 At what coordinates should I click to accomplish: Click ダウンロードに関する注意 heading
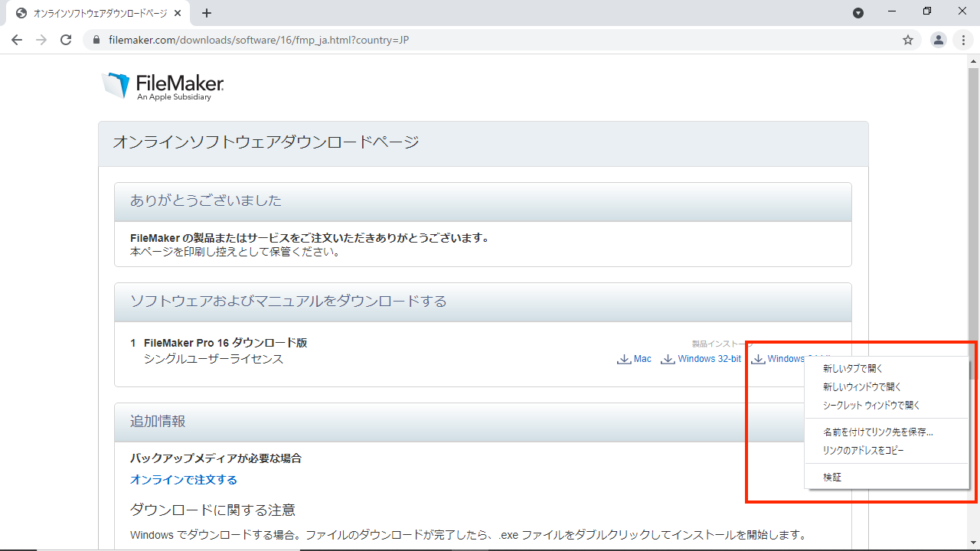click(213, 510)
